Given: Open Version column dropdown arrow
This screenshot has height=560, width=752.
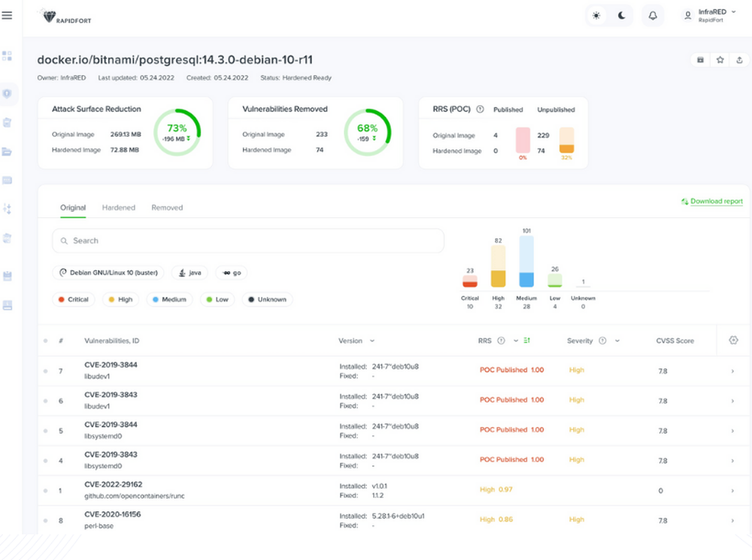Looking at the screenshot, I should point(371,341).
